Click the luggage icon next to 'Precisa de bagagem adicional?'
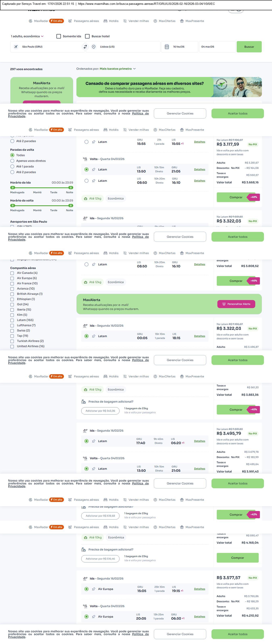The image size is (272, 644). (84, 402)
